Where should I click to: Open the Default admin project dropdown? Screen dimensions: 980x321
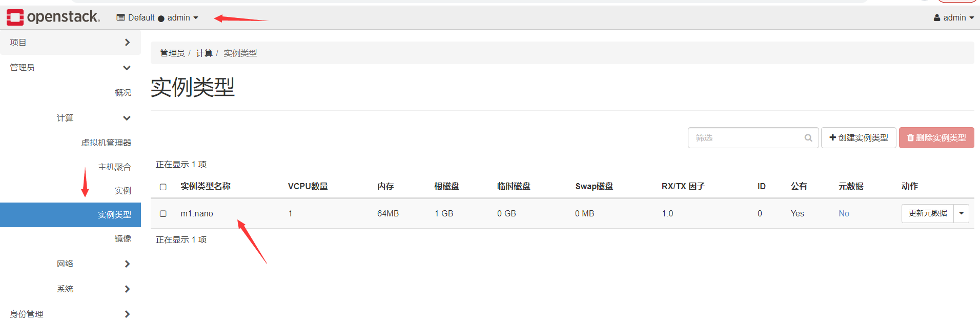(157, 17)
